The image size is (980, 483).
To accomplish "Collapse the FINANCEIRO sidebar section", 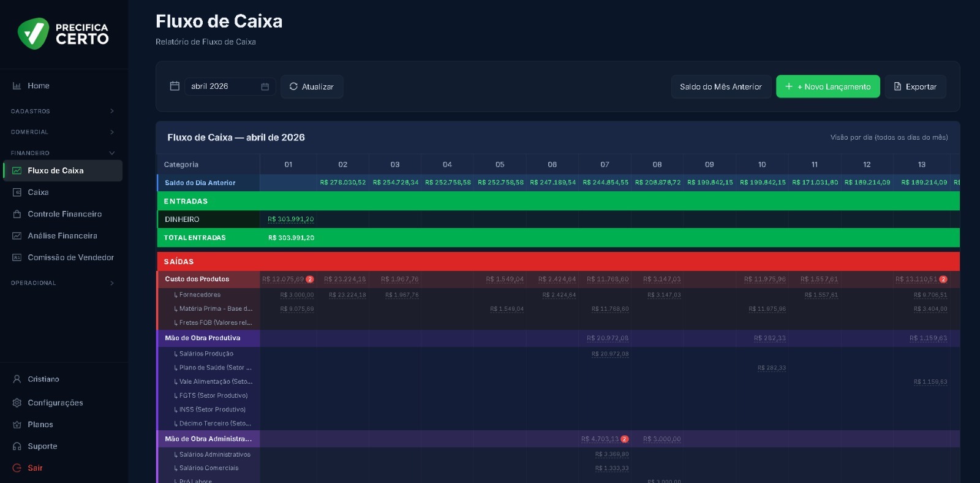I will click(x=61, y=153).
